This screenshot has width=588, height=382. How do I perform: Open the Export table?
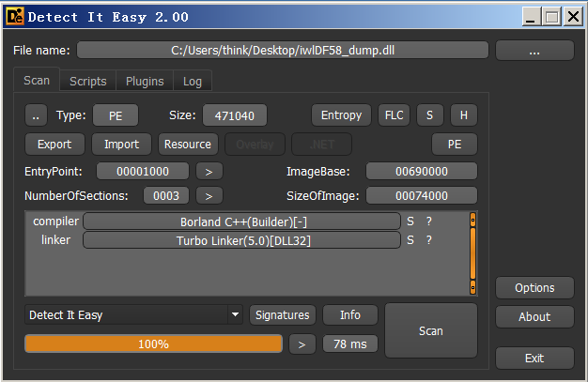54,145
